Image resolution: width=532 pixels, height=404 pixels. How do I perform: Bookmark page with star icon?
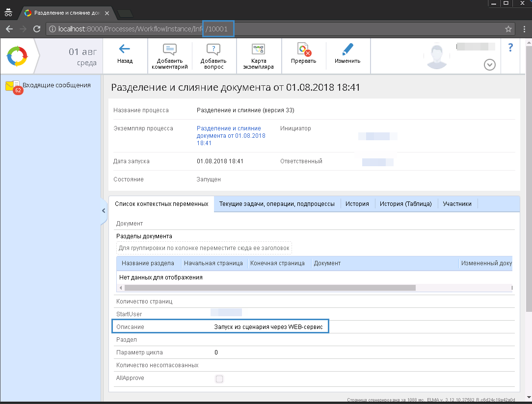508,29
